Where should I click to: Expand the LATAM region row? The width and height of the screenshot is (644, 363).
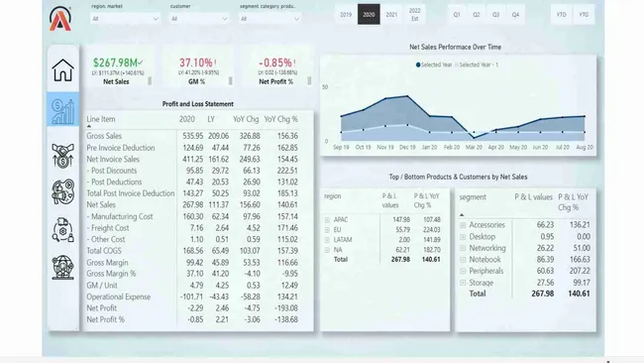pyautogui.click(x=327, y=240)
